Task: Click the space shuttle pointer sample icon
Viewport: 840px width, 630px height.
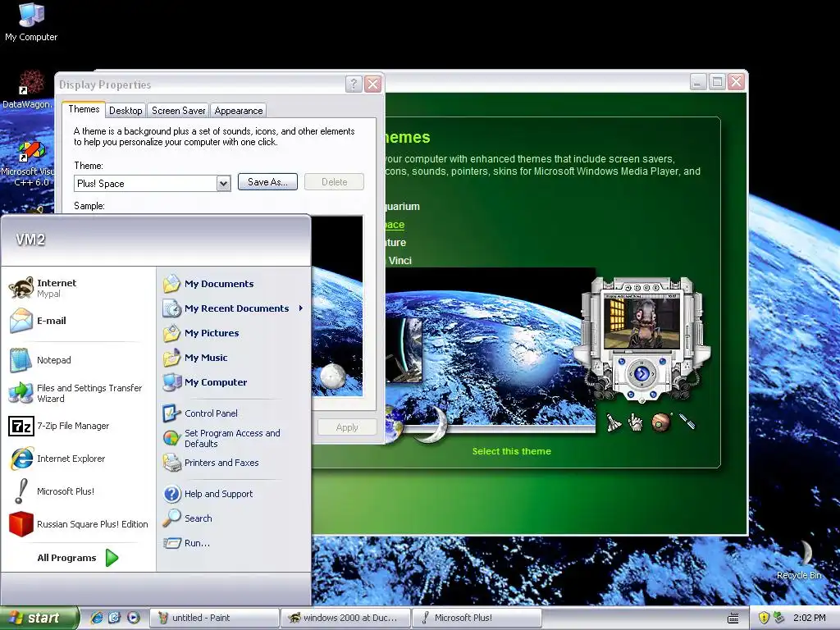Action: [614, 422]
